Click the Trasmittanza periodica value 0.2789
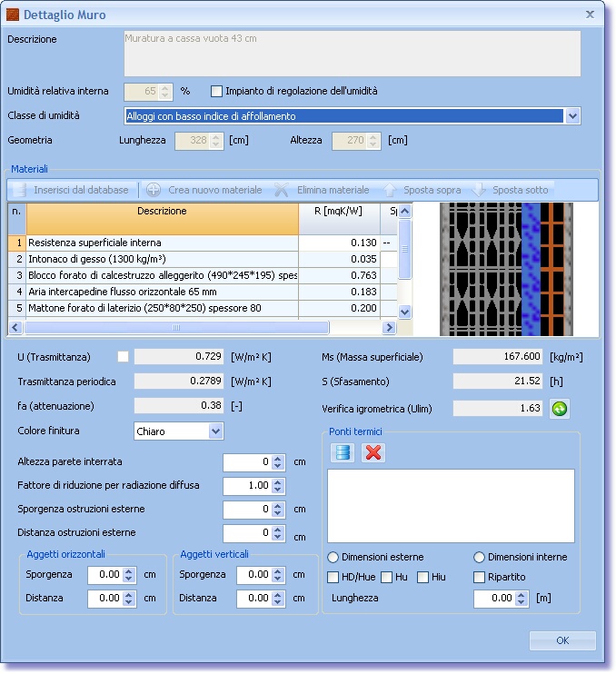616x674 pixels. click(179, 382)
